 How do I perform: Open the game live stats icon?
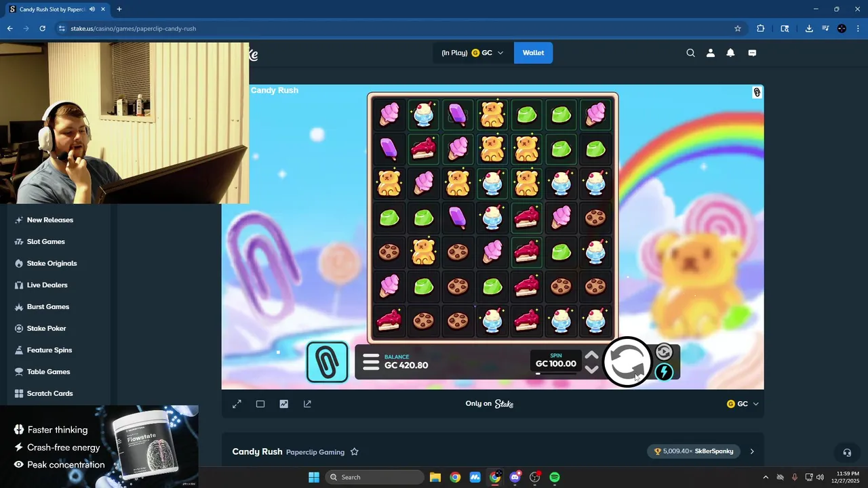283,404
